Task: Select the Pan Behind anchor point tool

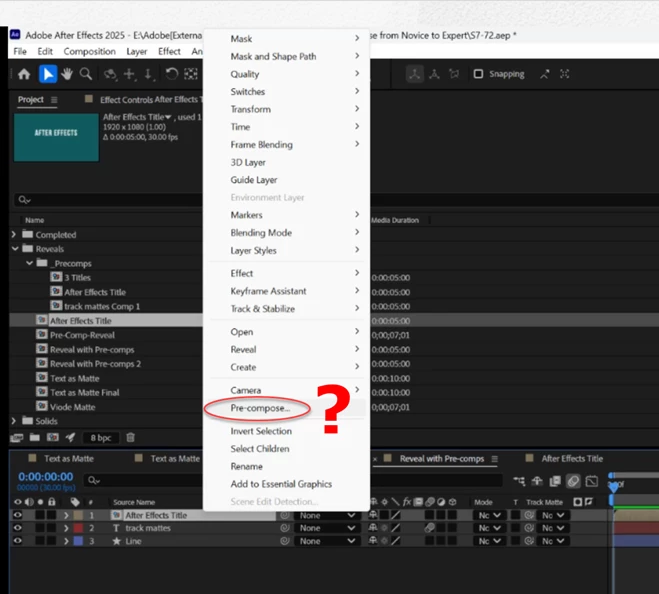Action: tap(191, 74)
